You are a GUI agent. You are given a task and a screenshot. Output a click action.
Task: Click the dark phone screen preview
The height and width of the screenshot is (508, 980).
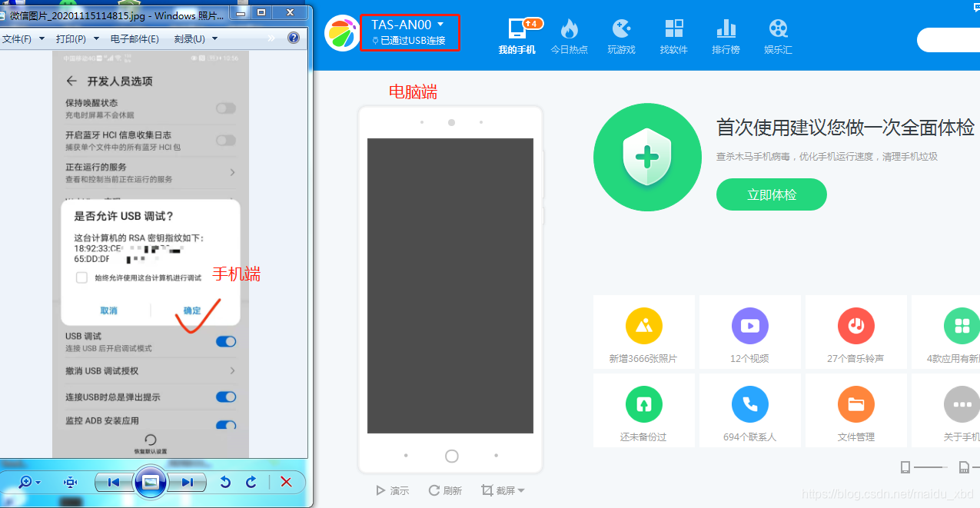(x=450, y=286)
